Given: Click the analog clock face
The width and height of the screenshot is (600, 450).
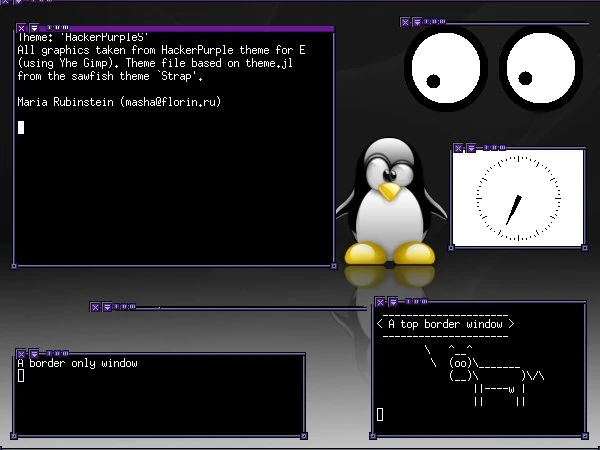Looking at the screenshot, I should click(518, 198).
